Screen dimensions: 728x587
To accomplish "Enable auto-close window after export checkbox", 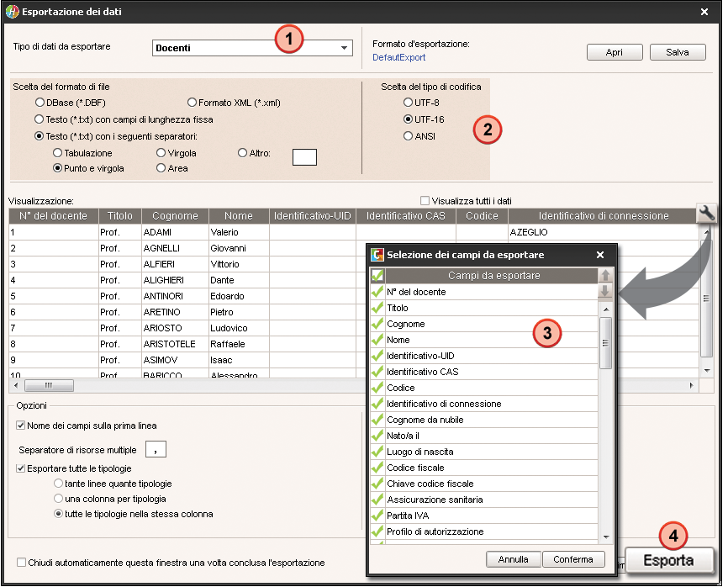I will [21, 563].
